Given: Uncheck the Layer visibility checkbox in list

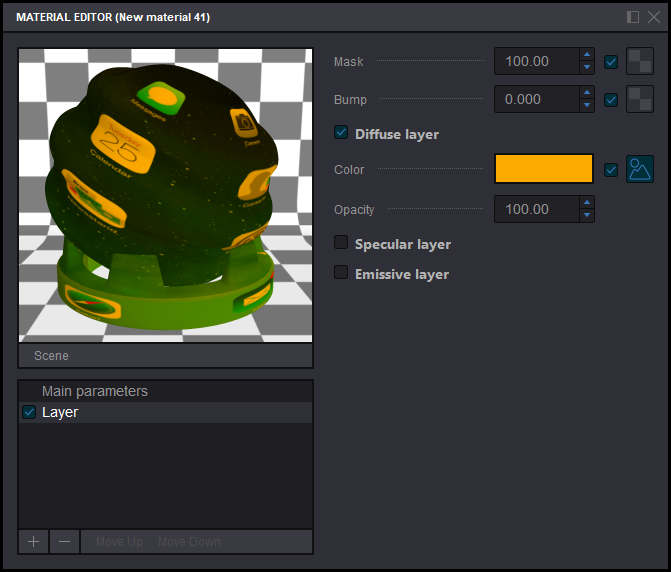Looking at the screenshot, I should tap(29, 412).
